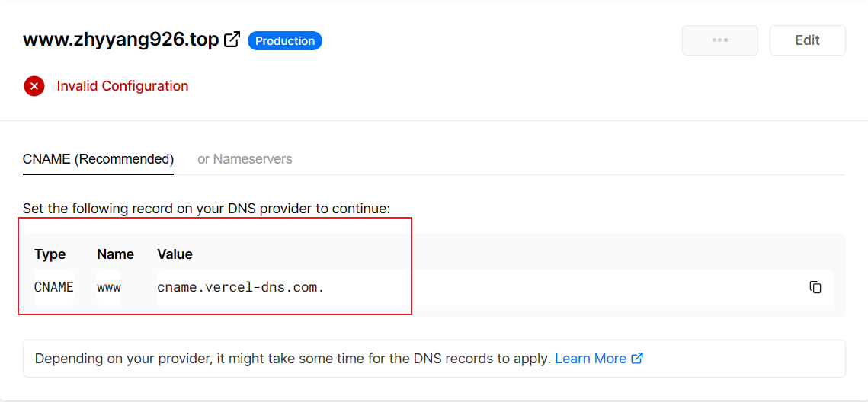Open the three-dots options menu

tap(719, 40)
